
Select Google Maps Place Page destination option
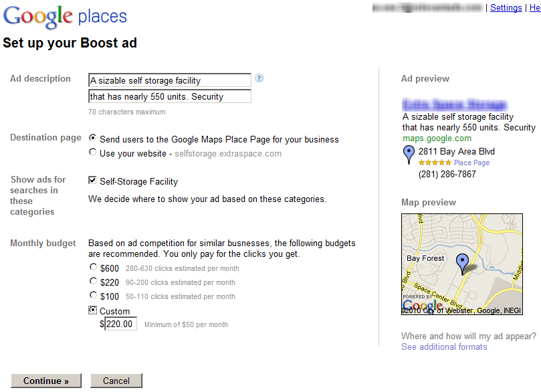(x=93, y=138)
